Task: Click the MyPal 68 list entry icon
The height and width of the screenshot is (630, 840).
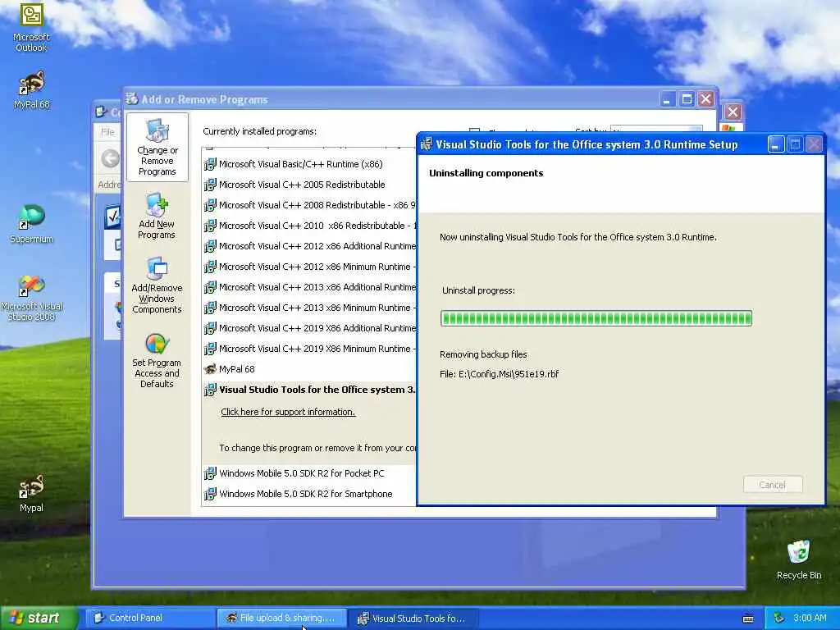Action: pos(210,369)
